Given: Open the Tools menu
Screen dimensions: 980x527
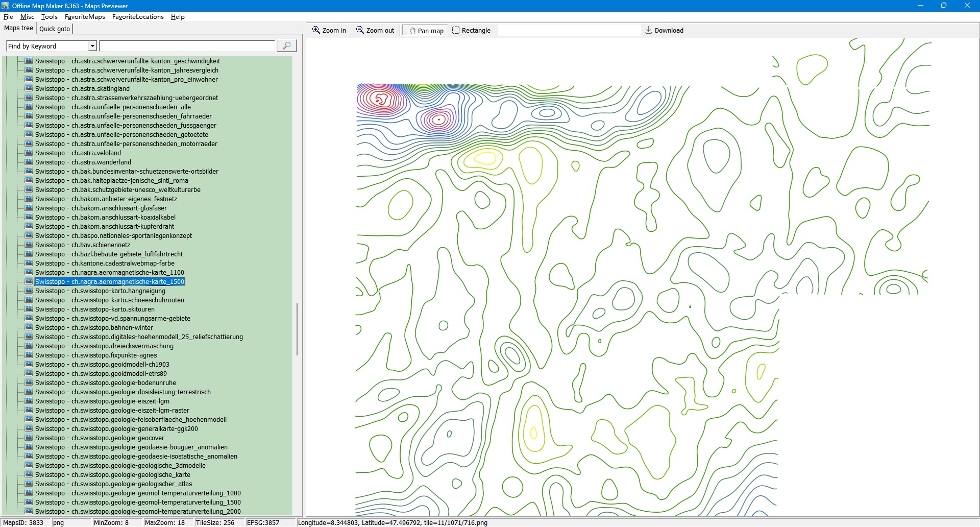Looking at the screenshot, I should point(50,17).
